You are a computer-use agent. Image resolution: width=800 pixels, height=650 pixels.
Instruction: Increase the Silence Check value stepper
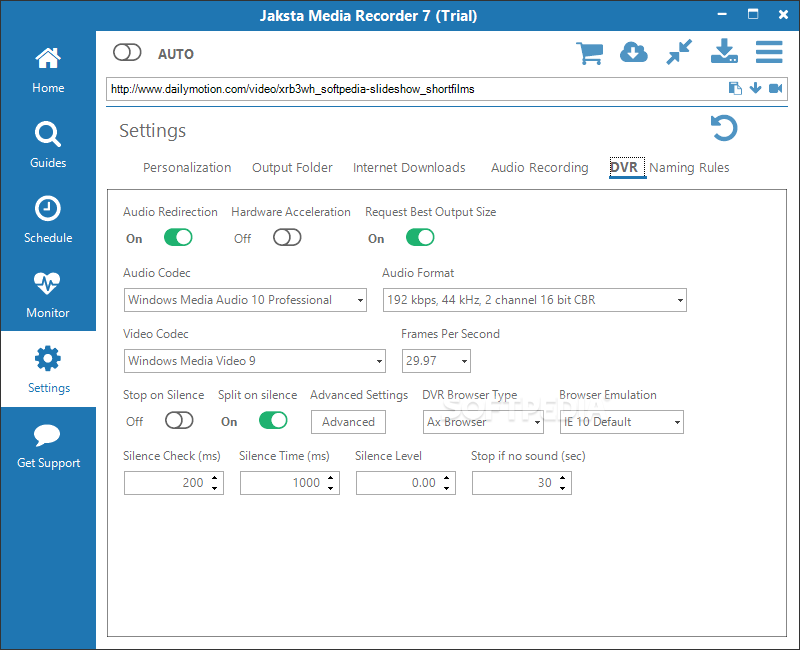pyautogui.click(x=215, y=478)
